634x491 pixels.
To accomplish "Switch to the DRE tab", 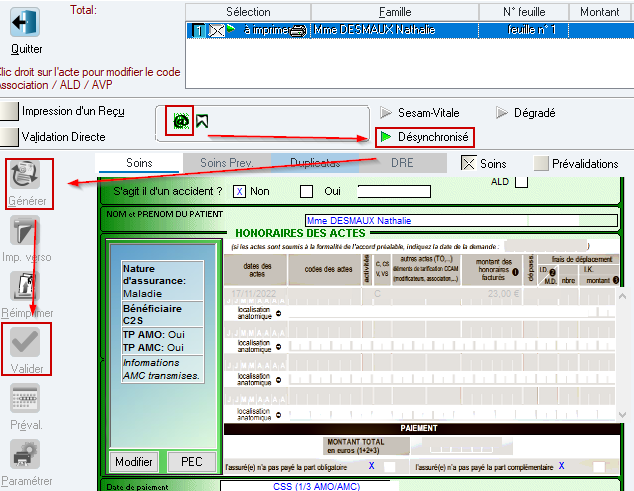I will tap(403, 163).
